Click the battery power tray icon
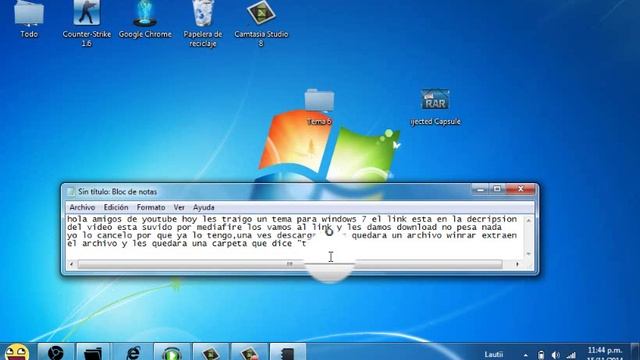Image resolution: width=640 pixels, height=360 pixels. pos(541,355)
